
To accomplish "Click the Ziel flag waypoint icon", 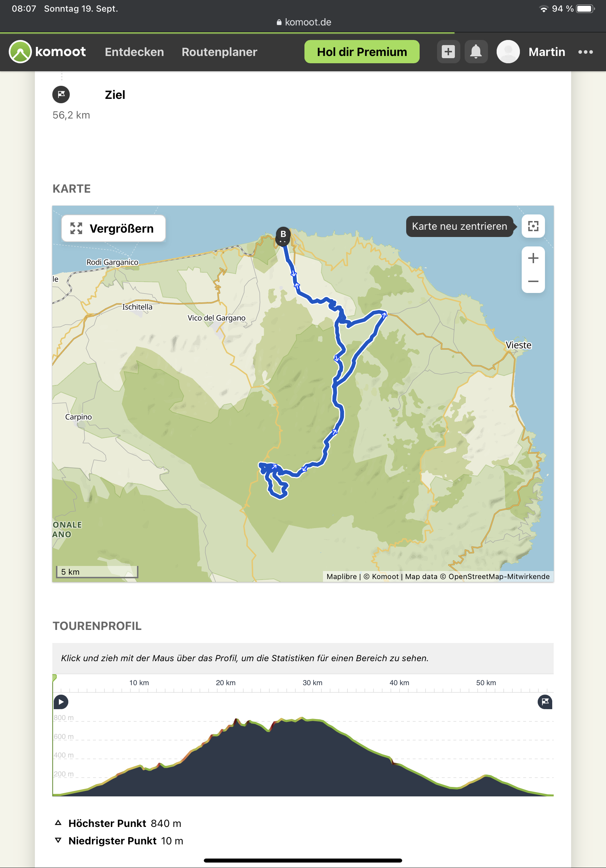I will pos(61,95).
